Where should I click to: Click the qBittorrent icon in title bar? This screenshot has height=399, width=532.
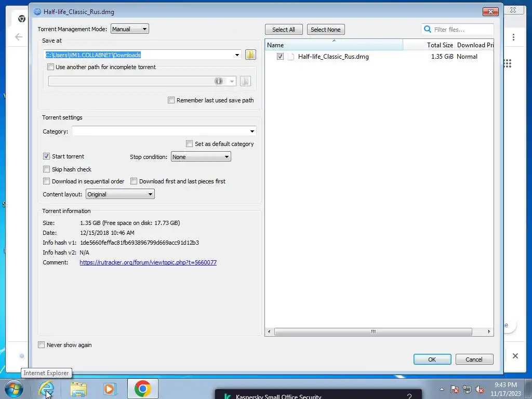tap(37, 11)
